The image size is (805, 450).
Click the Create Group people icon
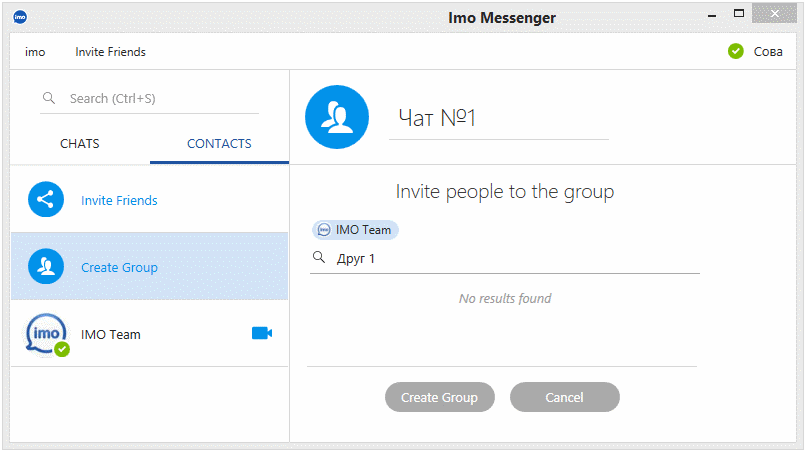46,267
